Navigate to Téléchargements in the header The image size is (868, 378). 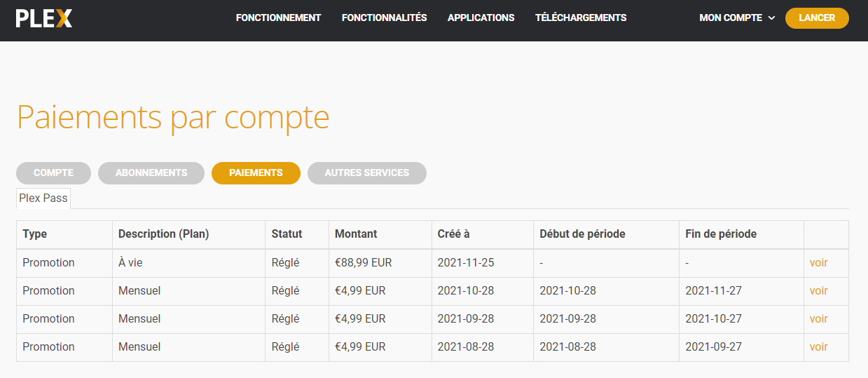[581, 18]
